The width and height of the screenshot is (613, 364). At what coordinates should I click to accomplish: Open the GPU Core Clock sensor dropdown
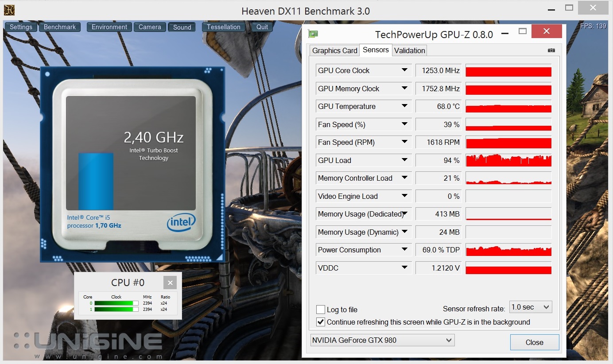[x=404, y=70]
